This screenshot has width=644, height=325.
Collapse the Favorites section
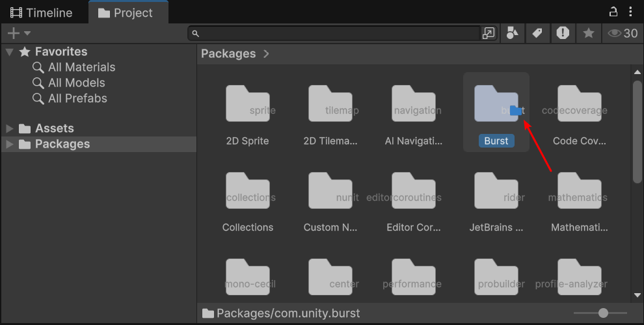click(x=10, y=52)
